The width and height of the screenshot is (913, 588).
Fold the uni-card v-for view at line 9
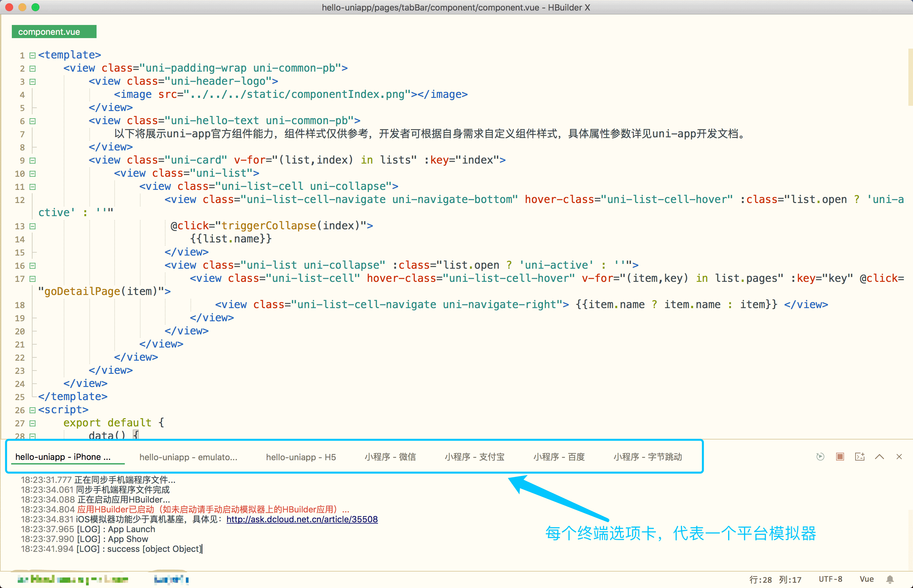[33, 161]
